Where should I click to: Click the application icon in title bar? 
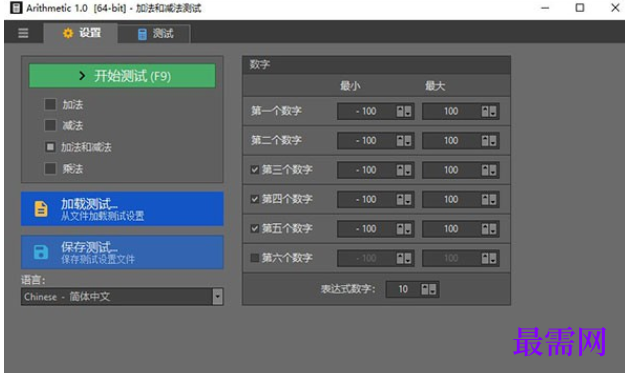[16, 8]
